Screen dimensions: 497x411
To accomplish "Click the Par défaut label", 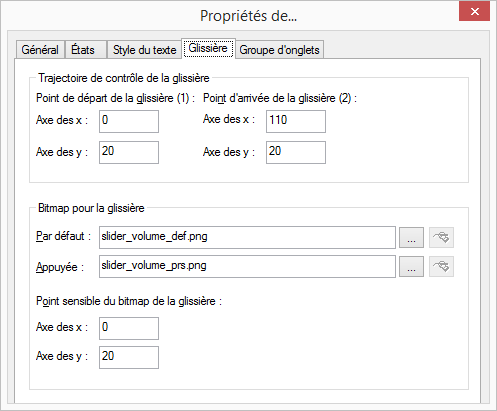I will coord(63,236).
